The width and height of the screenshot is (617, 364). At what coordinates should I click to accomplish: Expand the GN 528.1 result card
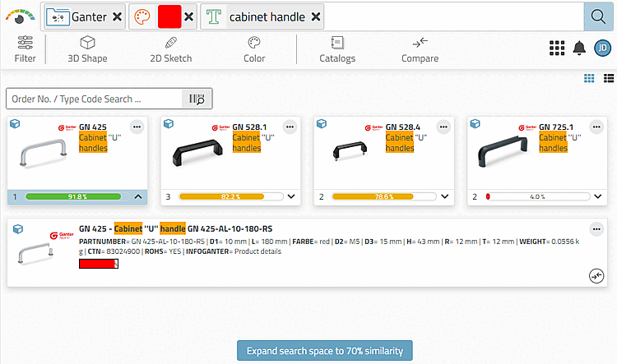point(291,196)
